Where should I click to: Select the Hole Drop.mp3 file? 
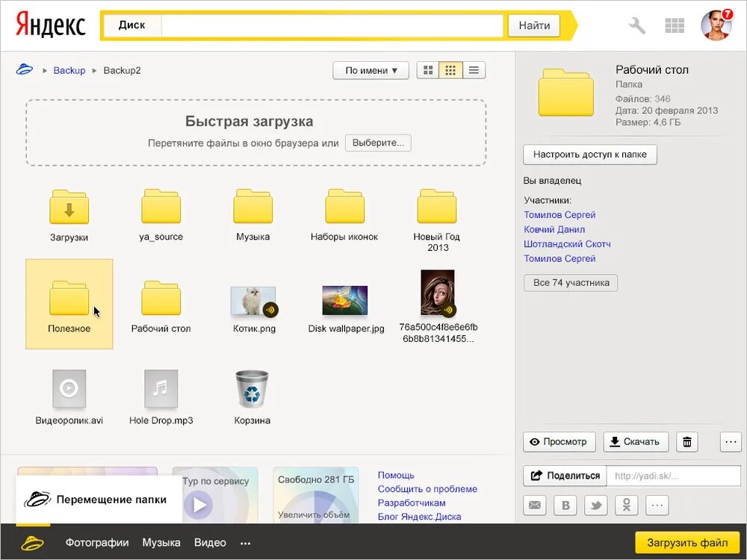161,388
